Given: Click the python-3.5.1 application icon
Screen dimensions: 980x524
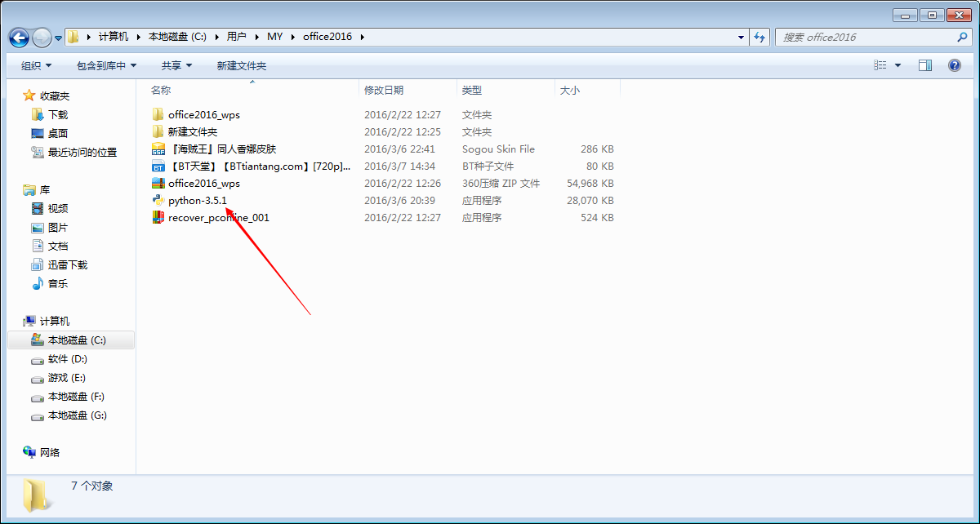Looking at the screenshot, I should pyautogui.click(x=158, y=201).
